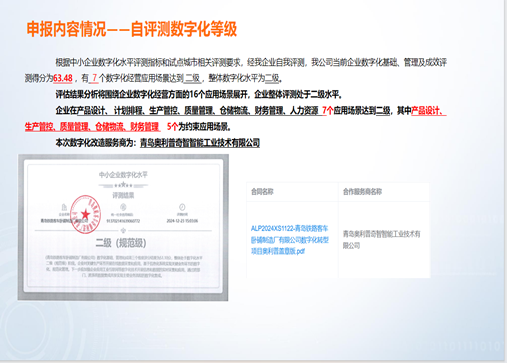Click the red 产品设计 text

pos(426,111)
